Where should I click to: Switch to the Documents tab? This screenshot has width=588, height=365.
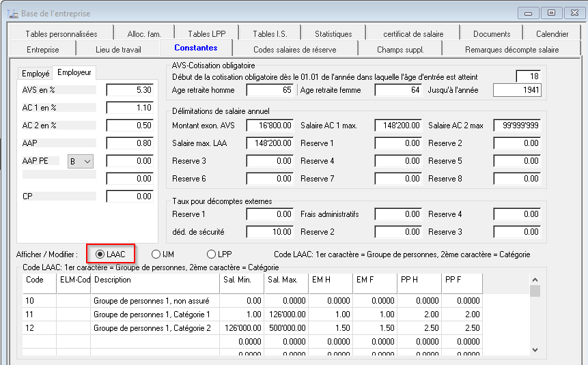[x=491, y=33]
